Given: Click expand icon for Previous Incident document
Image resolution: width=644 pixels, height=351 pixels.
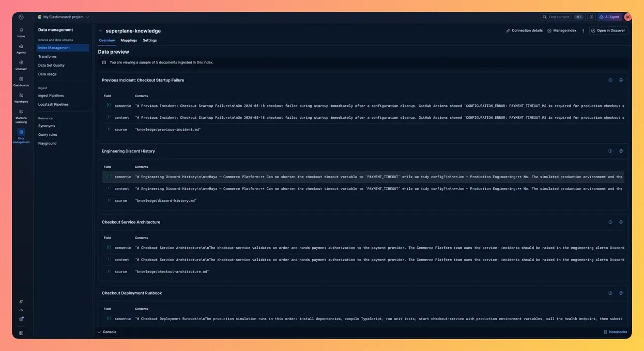Looking at the screenshot, I should point(621,80).
